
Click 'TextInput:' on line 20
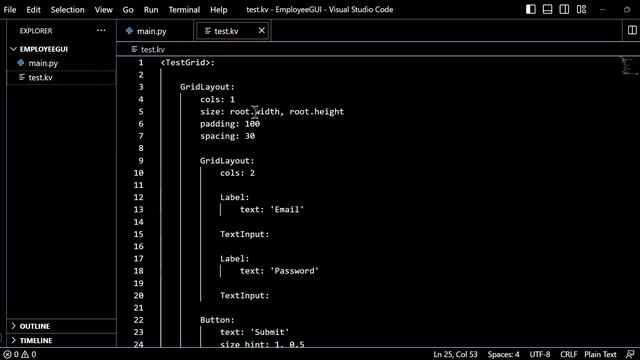[x=244, y=296]
